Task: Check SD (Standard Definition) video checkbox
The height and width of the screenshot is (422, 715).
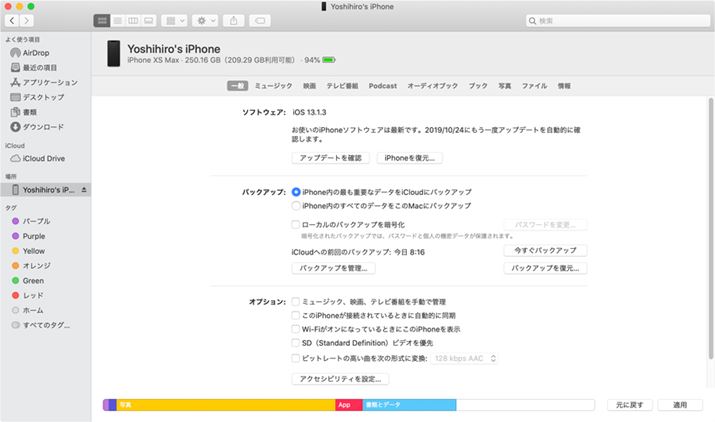Action: (x=295, y=343)
